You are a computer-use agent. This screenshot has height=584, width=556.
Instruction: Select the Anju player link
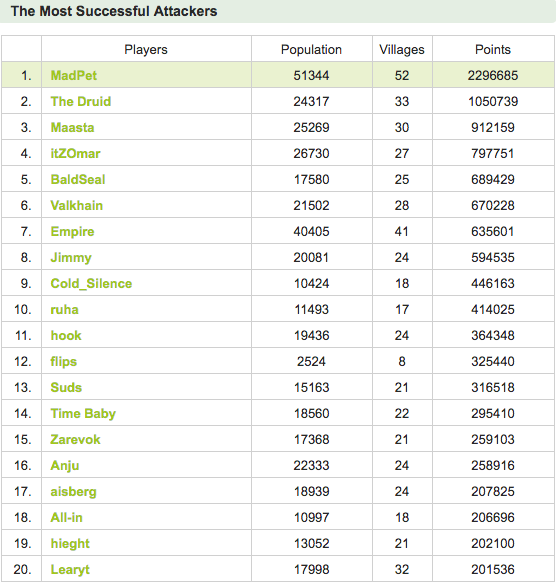click(x=65, y=466)
